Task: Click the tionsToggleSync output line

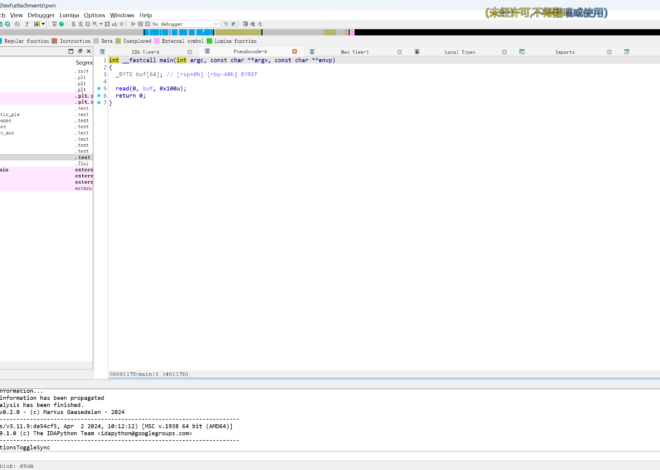Action: point(25,447)
